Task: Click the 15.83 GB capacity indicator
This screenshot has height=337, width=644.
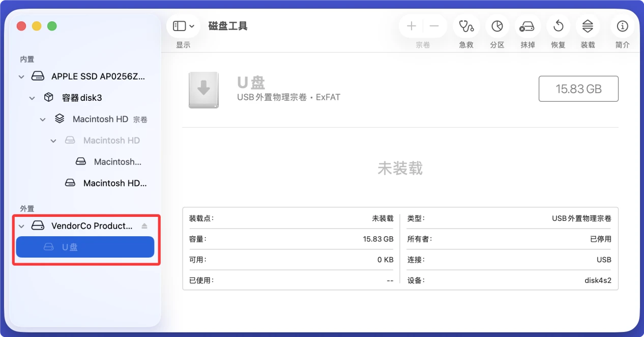Action: tap(578, 89)
